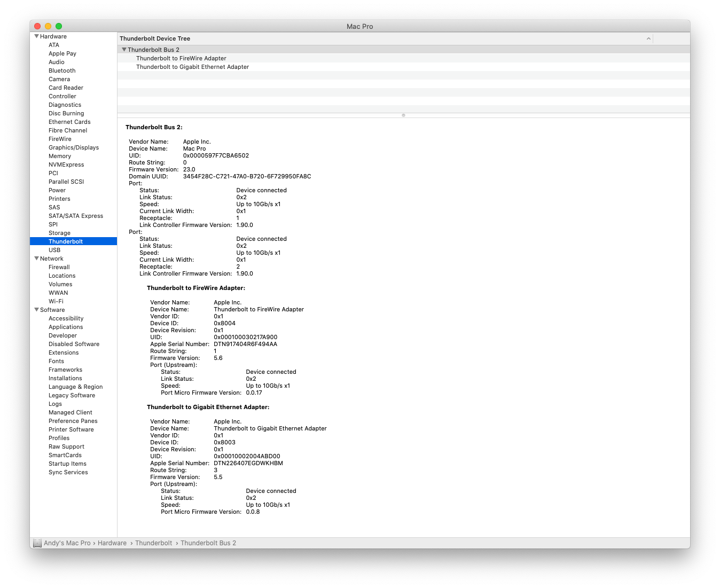Collapse the Hardware section triangle
This screenshot has width=720, height=588.
click(36, 36)
